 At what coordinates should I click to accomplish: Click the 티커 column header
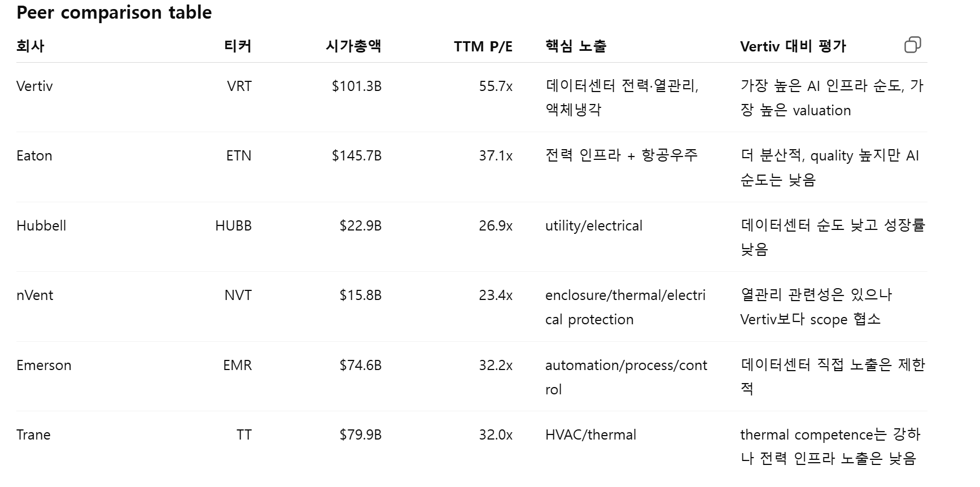(x=238, y=46)
